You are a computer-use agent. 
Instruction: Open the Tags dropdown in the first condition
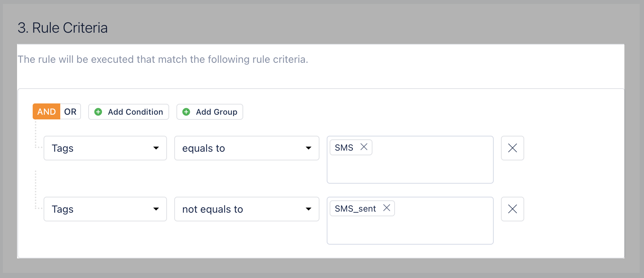pyautogui.click(x=105, y=148)
